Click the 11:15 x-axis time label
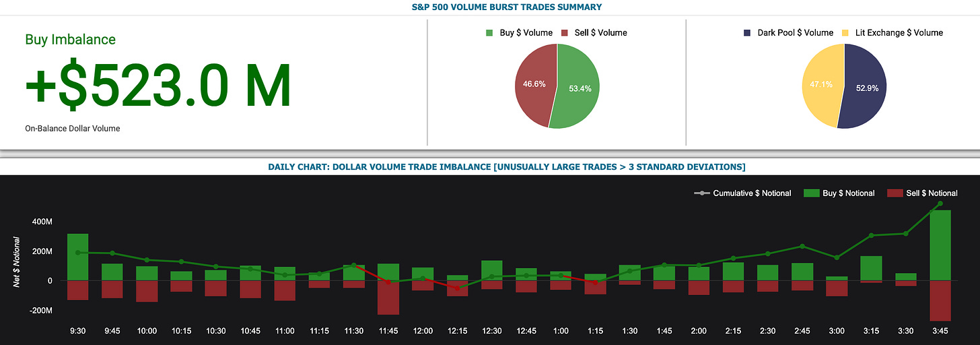 tap(319, 331)
